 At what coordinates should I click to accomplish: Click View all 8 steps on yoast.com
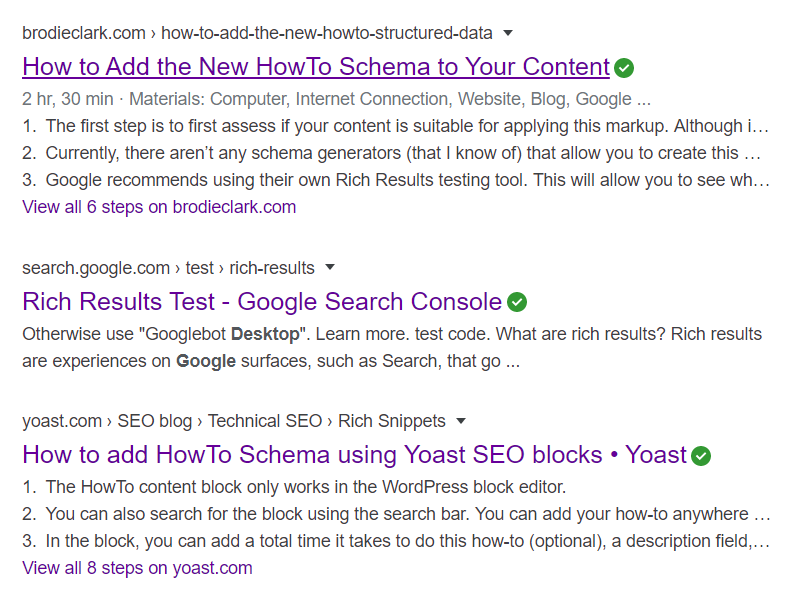(137, 568)
